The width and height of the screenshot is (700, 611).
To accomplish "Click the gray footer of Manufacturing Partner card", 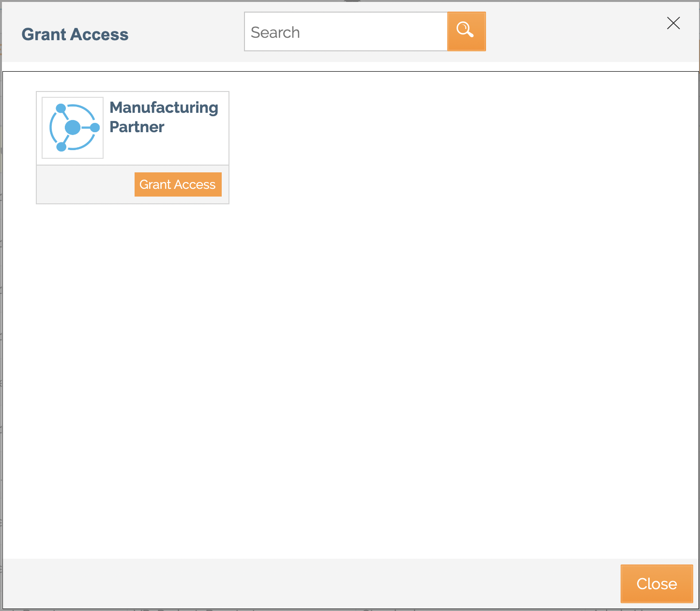I will [x=85, y=184].
